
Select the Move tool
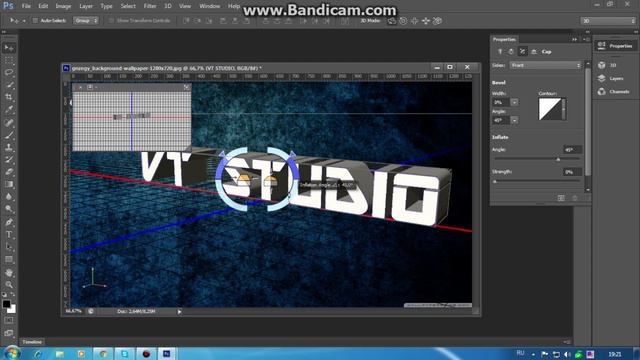9,48
